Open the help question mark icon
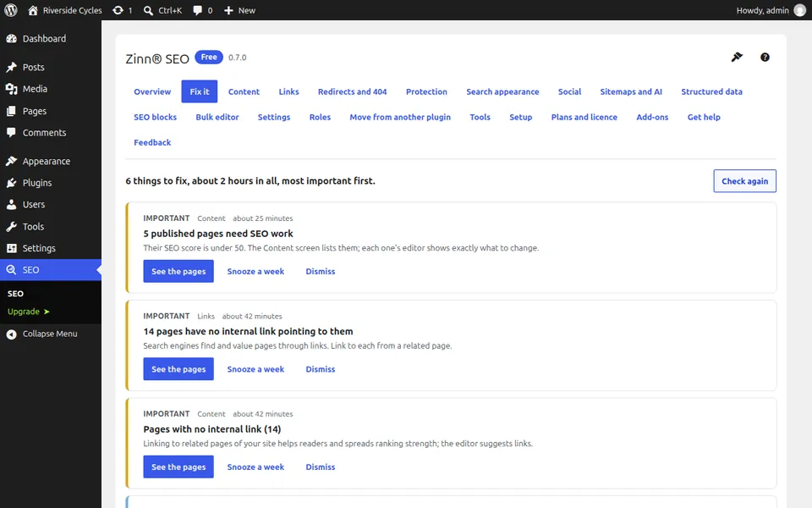812x508 pixels. (765, 57)
